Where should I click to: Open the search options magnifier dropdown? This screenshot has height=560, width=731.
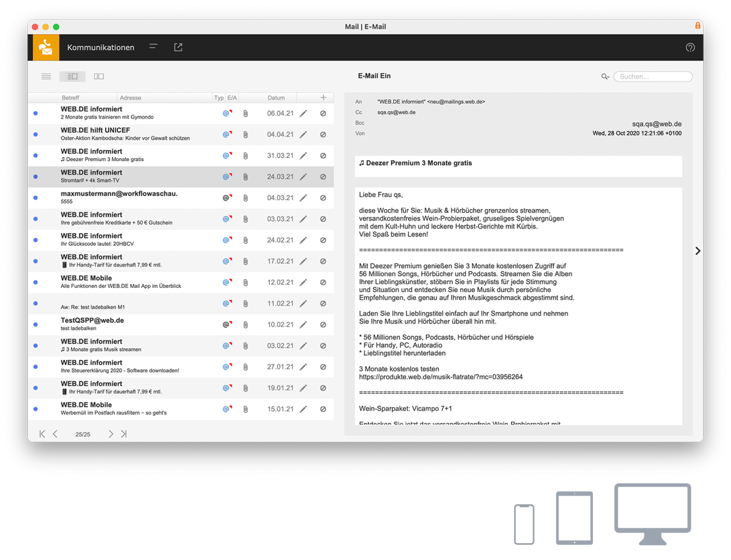[605, 77]
